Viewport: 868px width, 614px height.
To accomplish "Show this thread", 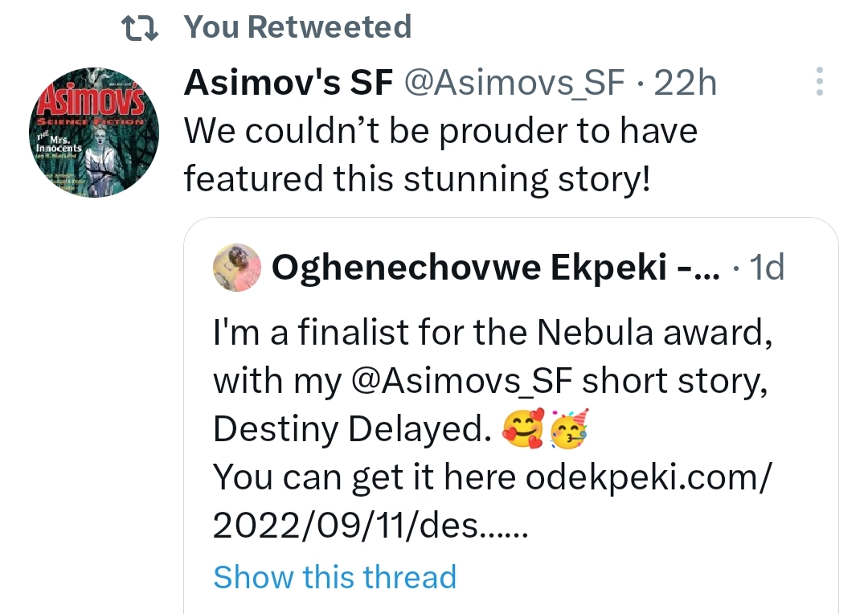I will coord(334,577).
